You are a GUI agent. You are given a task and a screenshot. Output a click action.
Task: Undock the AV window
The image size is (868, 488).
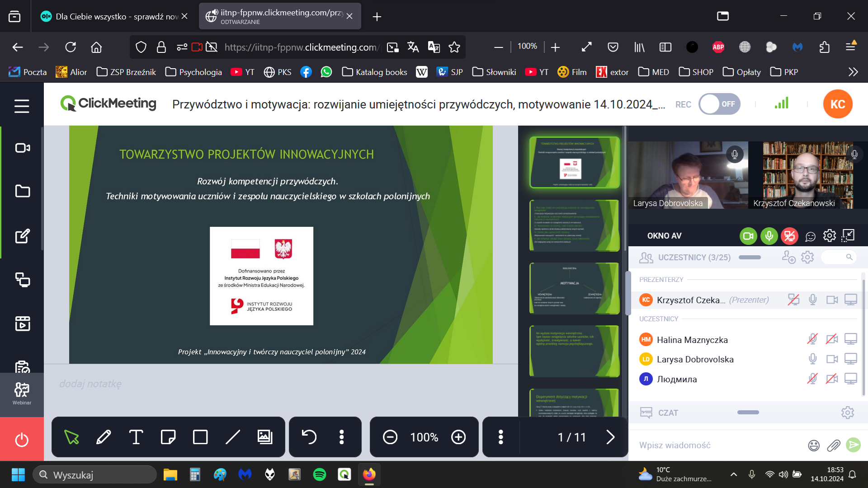click(x=848, y=235)
